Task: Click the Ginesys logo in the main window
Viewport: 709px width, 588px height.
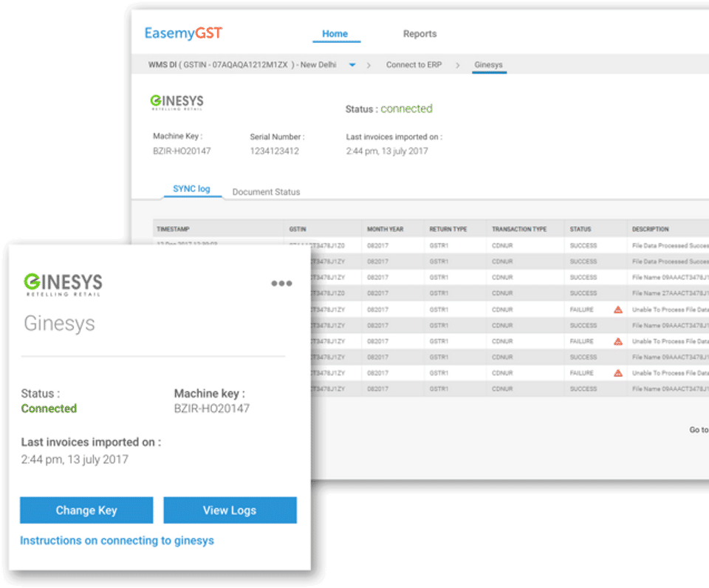Action: click(177, 102)
